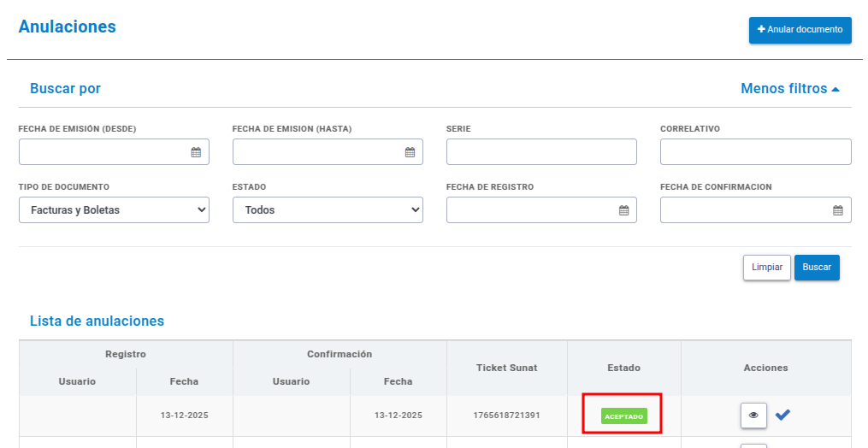
Task: Focus the Fecha de Confirmacion field
Action: 756,209
